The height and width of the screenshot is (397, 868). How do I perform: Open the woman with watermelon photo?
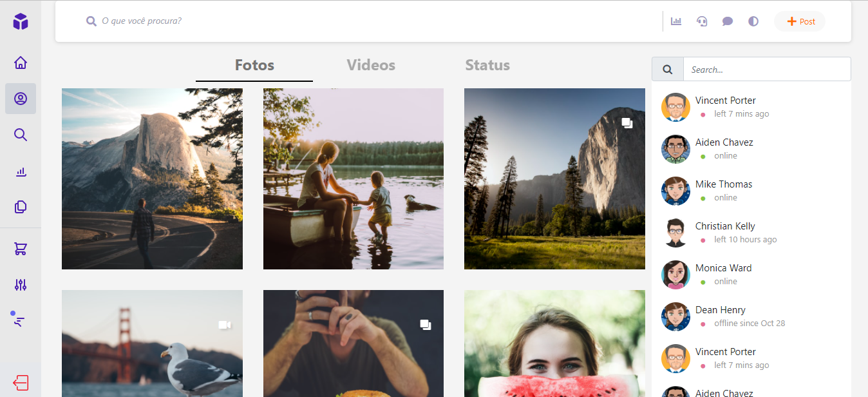pyautogui.click(x=554, y=344)
